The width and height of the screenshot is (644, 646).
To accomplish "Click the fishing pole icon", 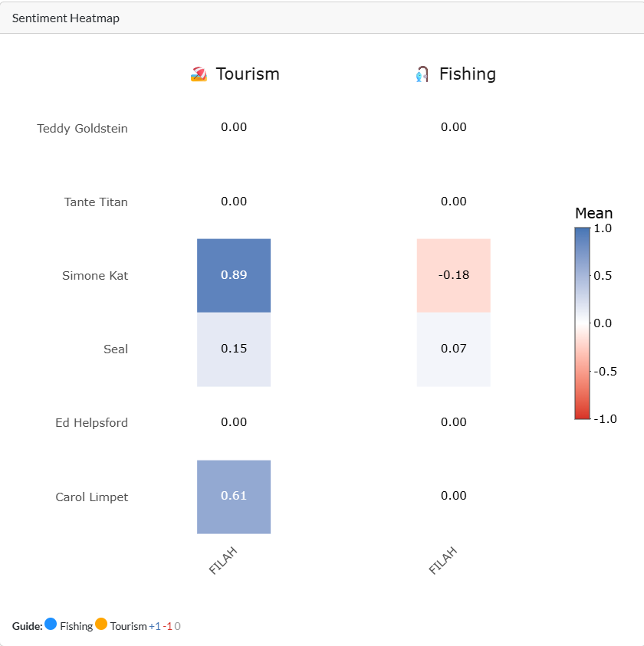I will 422,74.
